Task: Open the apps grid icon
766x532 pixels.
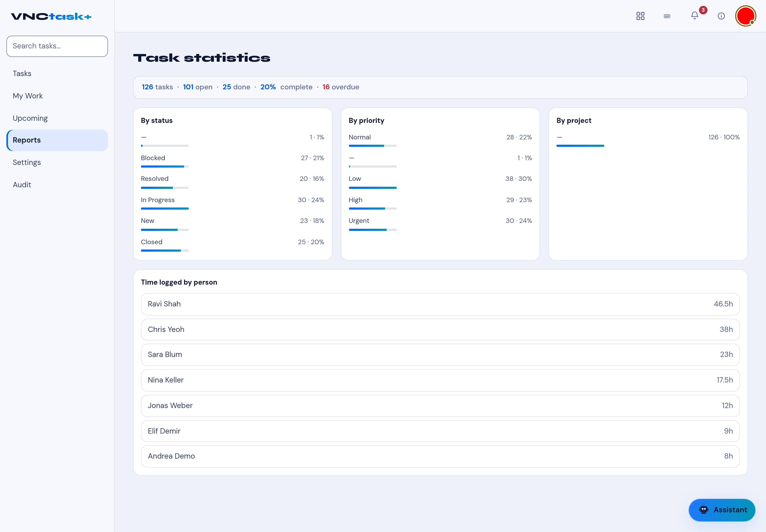Action: tap(640, 16)
